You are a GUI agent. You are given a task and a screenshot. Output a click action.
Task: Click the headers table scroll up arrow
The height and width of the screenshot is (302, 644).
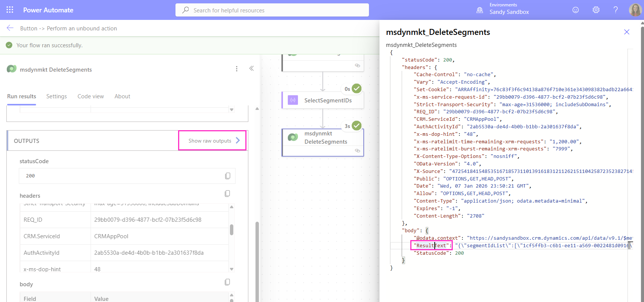pos(231,207)
